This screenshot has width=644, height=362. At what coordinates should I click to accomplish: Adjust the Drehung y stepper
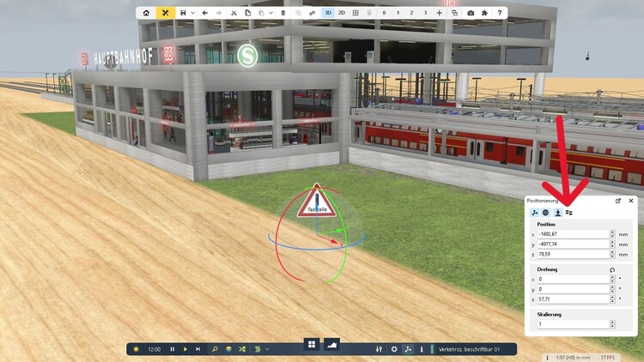point(613,289)
